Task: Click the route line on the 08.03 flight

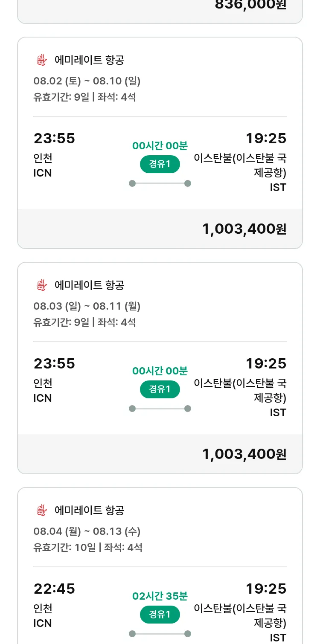Action: [x=160, y=409]
